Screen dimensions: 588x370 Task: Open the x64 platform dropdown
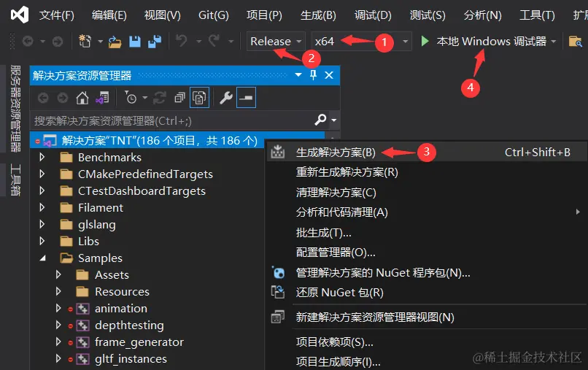coord(362,41)
